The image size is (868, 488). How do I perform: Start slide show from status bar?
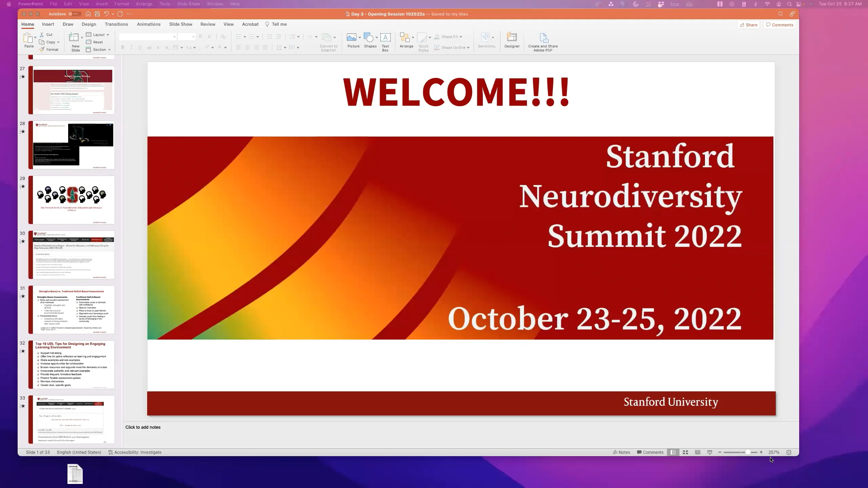pyautogui.click(x=710, y=452)
